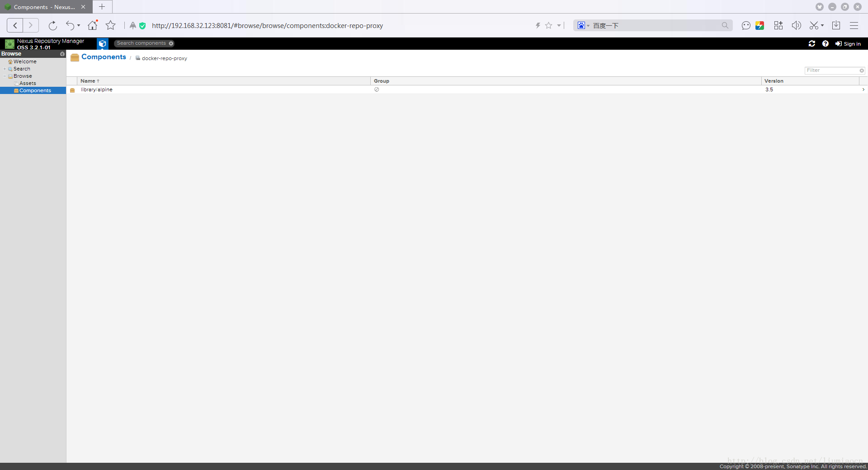Go forward with the browser forward arrow
The width and height of the screenshot is (868, 470).
[x=31, y=25]
